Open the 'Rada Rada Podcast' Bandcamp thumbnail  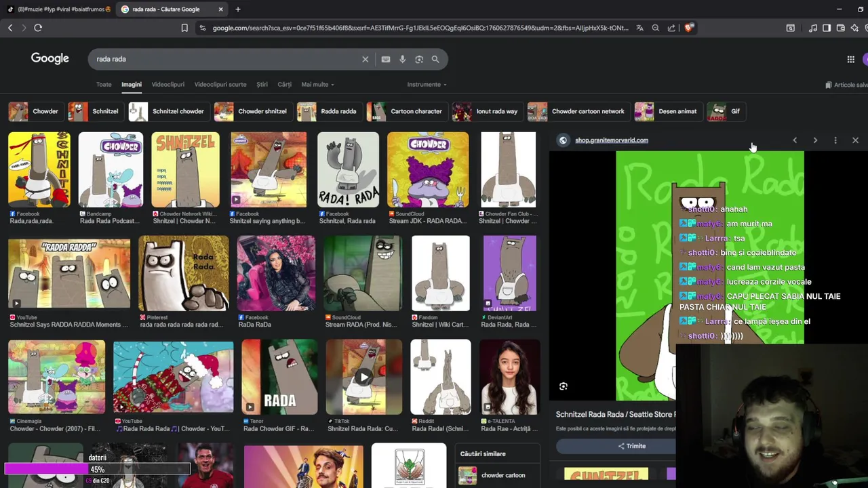tap(111, 169)
